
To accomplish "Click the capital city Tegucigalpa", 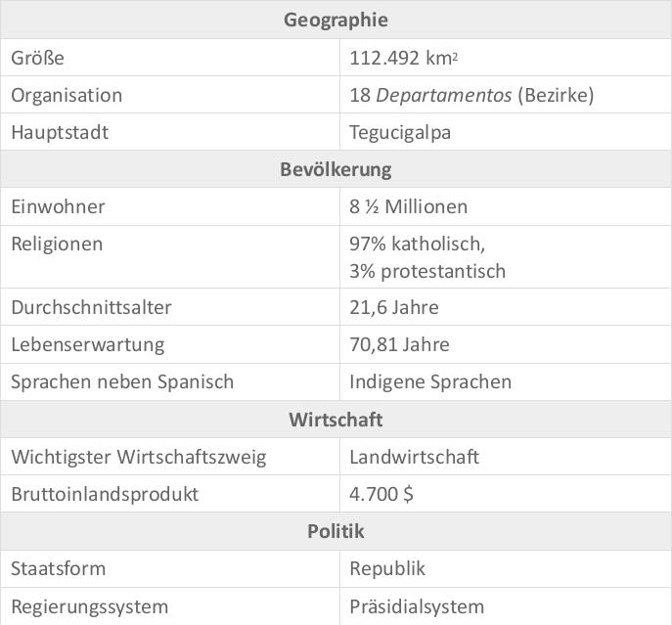I will (400, 132).
